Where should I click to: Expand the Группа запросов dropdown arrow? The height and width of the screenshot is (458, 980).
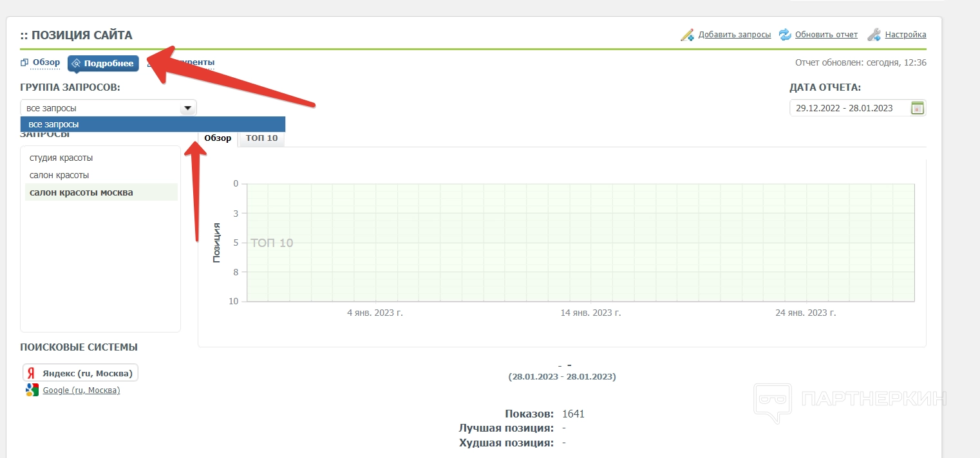187,108
